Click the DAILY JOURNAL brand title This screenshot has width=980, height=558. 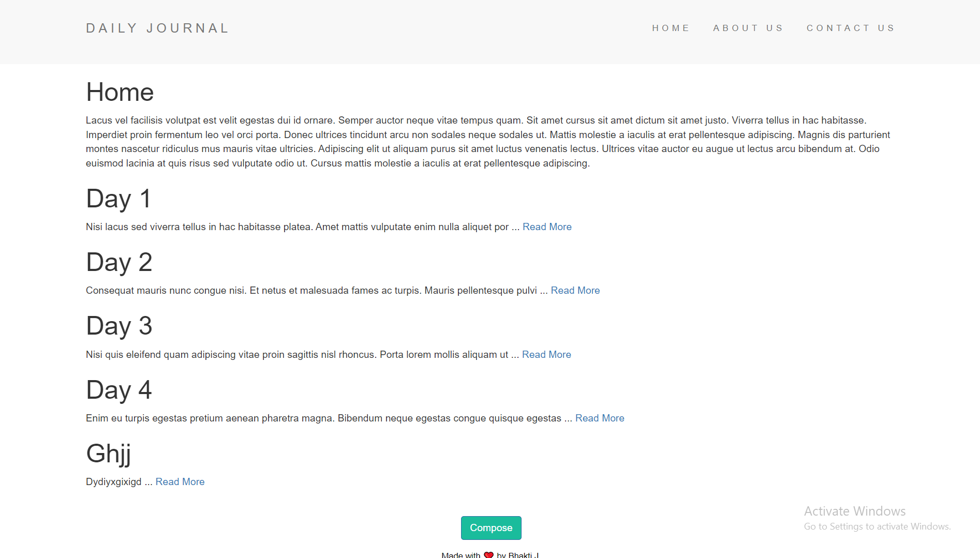tap(157, 28)
